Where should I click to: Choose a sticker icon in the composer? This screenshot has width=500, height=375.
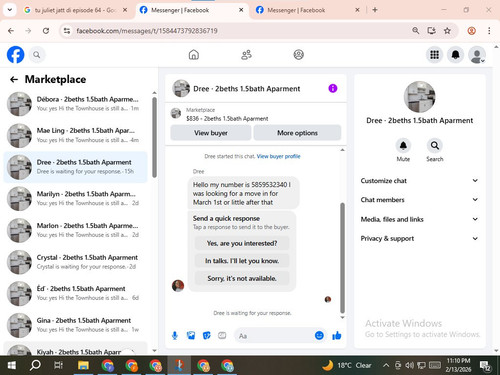207,336
